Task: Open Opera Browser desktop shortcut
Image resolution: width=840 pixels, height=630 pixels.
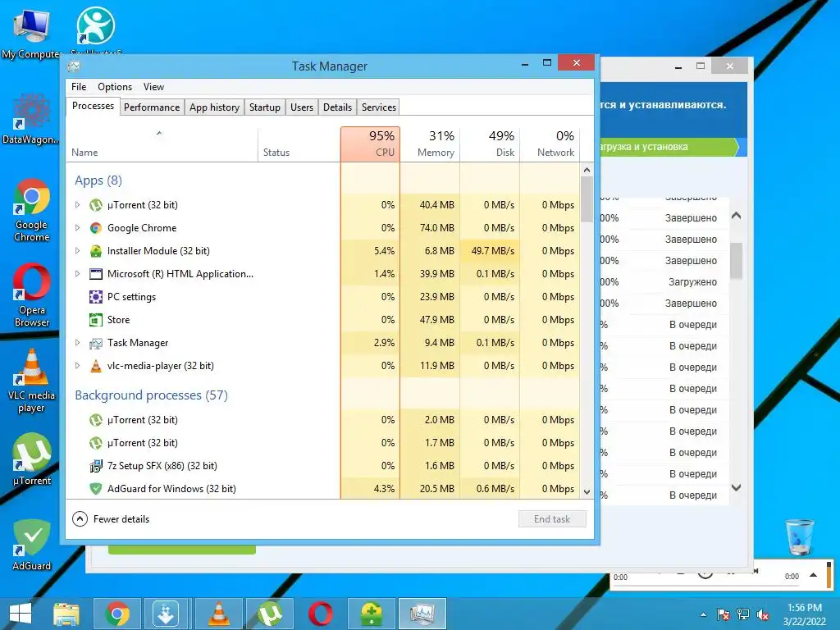Action: tap(32, 295)
